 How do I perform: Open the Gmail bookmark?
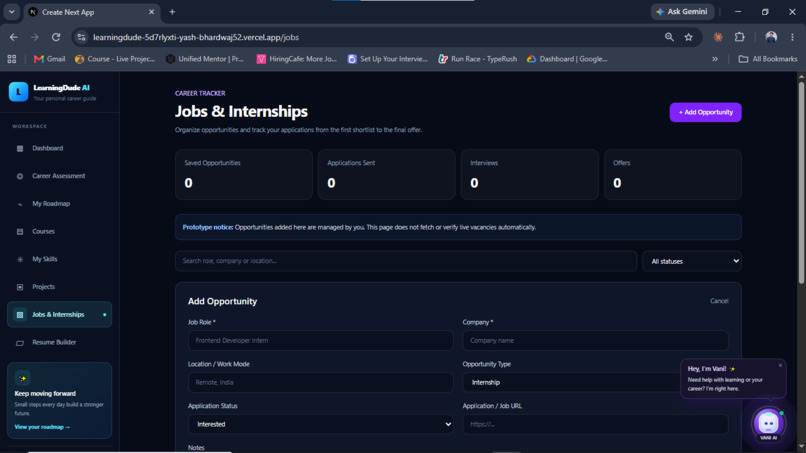(x=49, y=59)
